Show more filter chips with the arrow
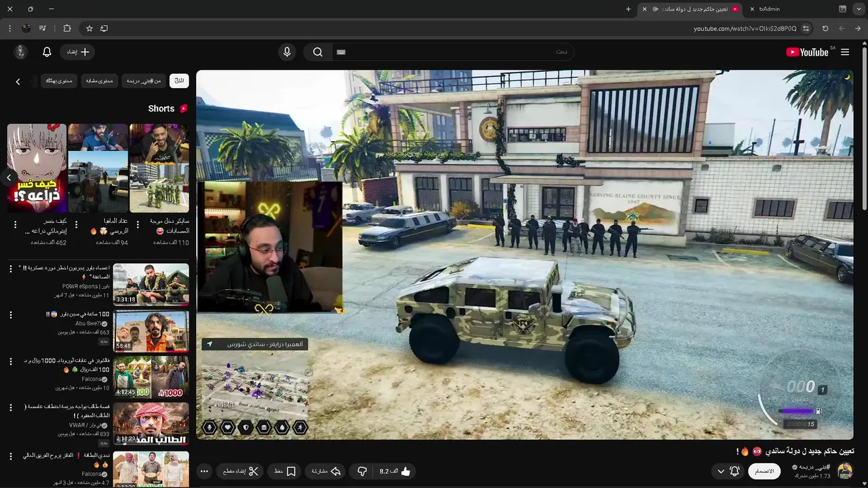This screenshot has width=868, height=488. (18, 81)
